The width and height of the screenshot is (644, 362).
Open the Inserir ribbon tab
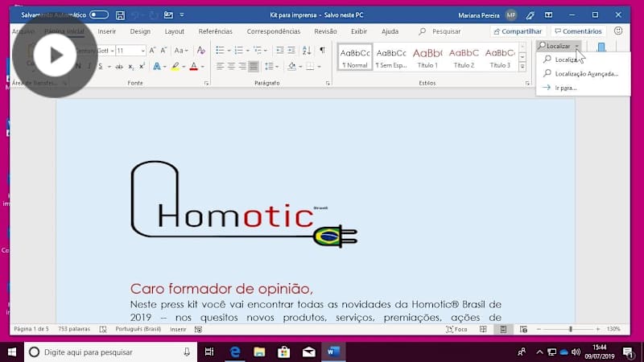[107, 31]
